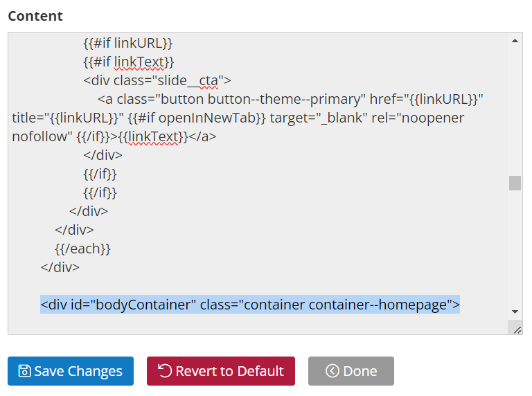Place cursor on the {{/each}} line
Screen dimensions: 532x396
(83, 249)
